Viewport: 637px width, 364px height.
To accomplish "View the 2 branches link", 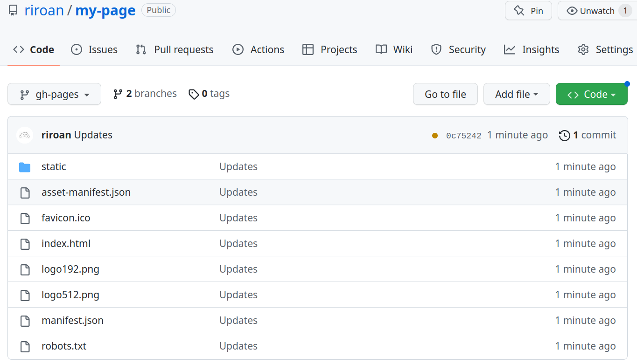I will [x=145, y=94].
